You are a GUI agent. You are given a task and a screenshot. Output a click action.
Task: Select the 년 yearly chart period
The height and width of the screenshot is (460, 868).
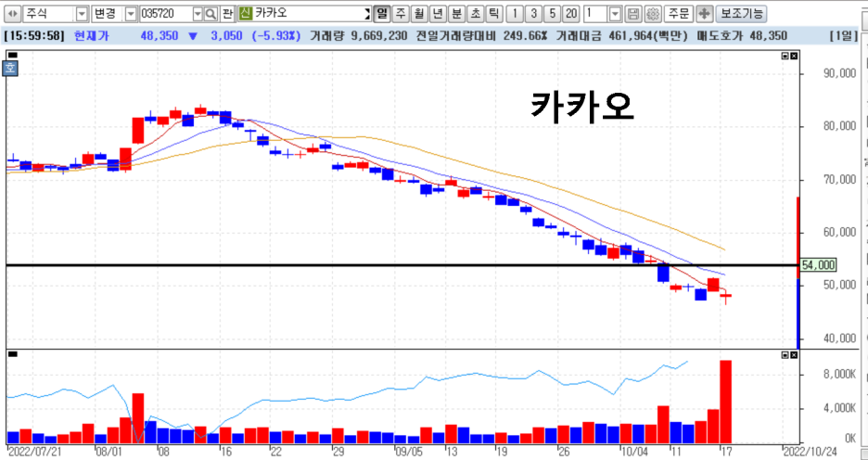click(438, 13)
